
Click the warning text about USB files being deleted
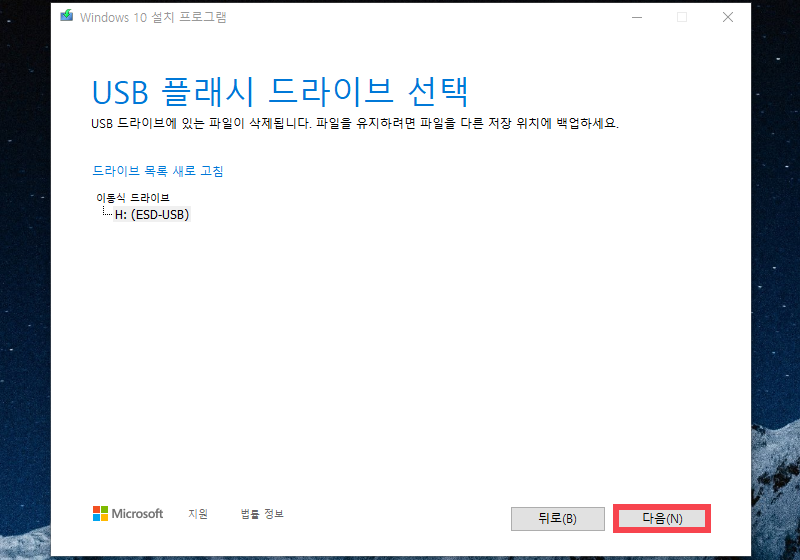(355, 123)
